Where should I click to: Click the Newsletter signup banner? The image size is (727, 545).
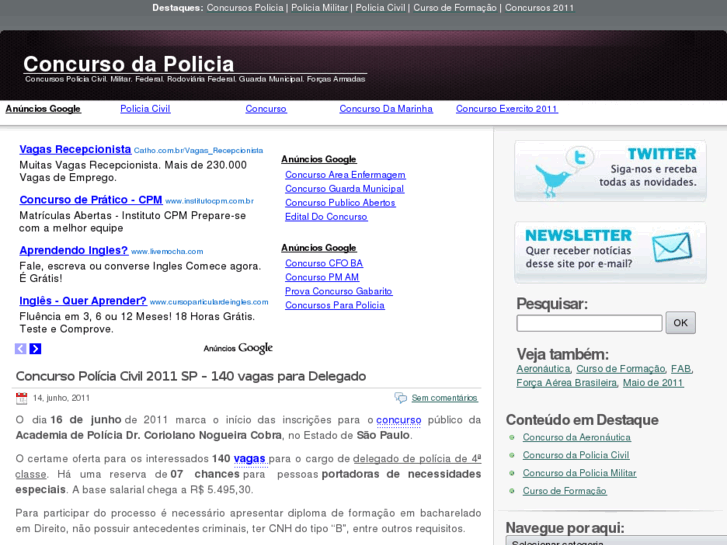tap(610, 252)
